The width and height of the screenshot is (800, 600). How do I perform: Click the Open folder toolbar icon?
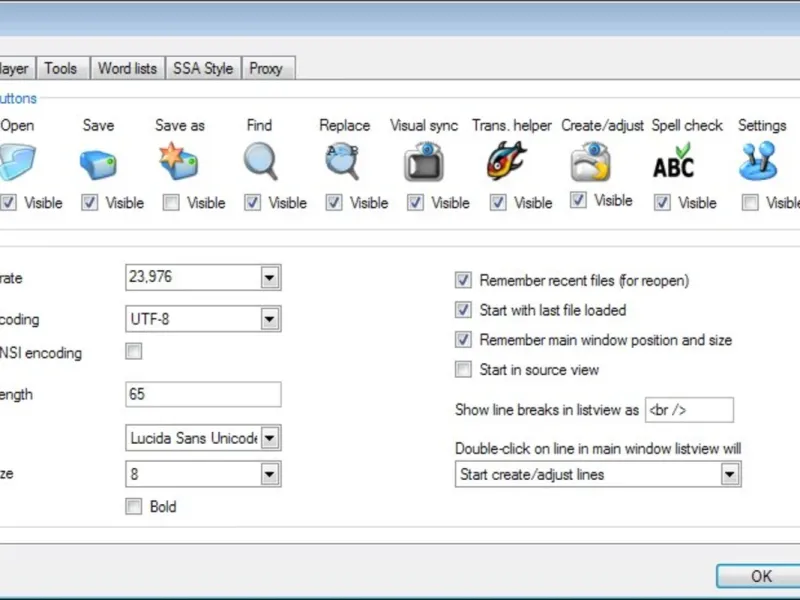(17, 161)
